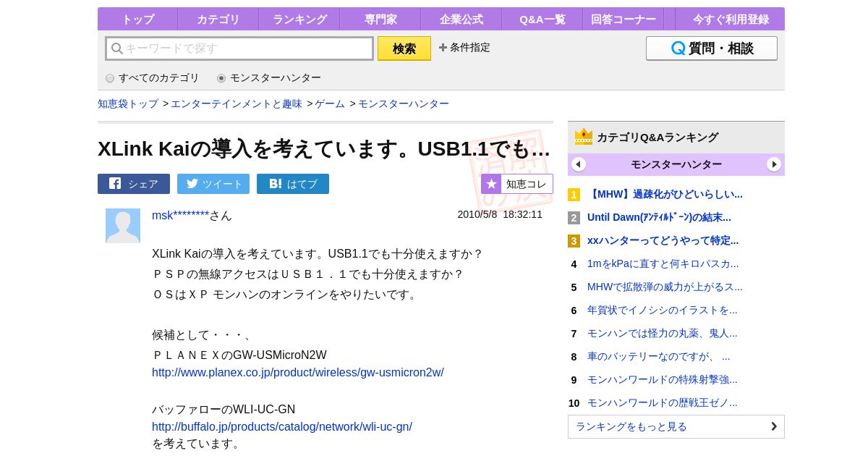Image resolution: width=868 pixels, height=456 pixels.
Task: Open rank 3 xxハンターってどうやって特定 link
Action: [663, 240]
